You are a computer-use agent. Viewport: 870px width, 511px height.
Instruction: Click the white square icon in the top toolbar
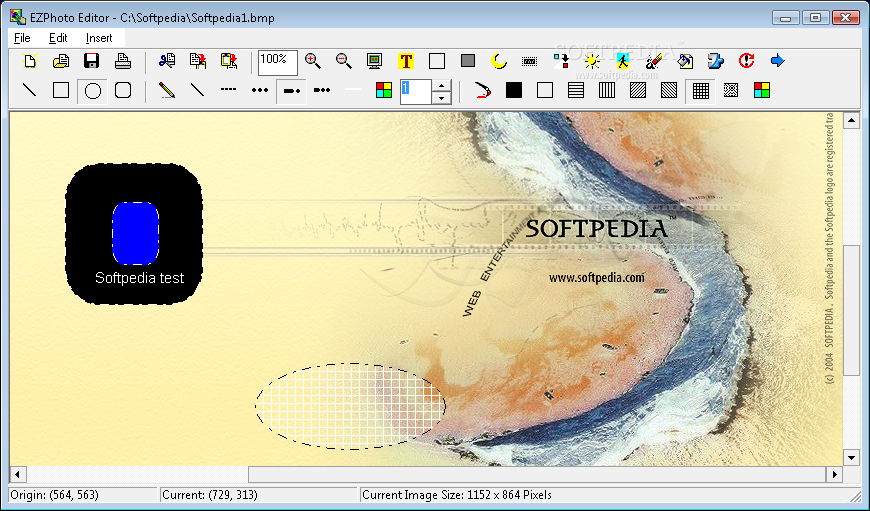[x=437, y=61]
